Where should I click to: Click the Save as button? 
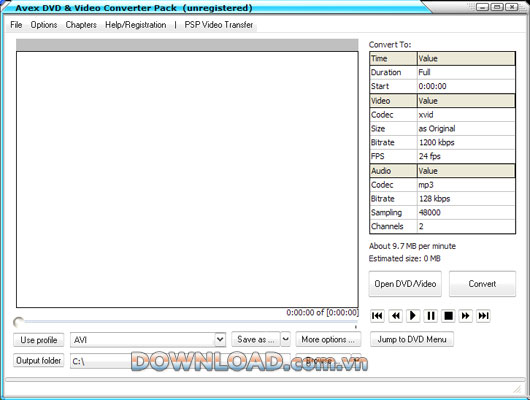pyautogui.click(x=256, y=339)
